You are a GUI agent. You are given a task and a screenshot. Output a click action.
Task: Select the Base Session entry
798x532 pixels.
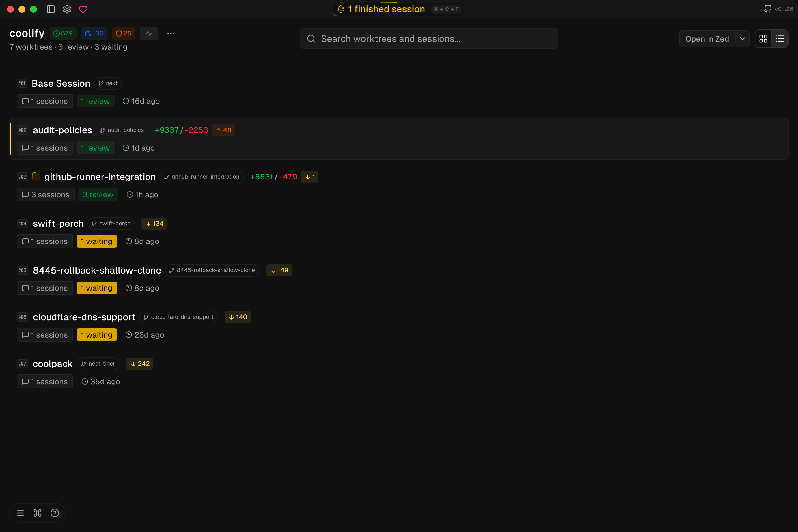tap(61, 83)
